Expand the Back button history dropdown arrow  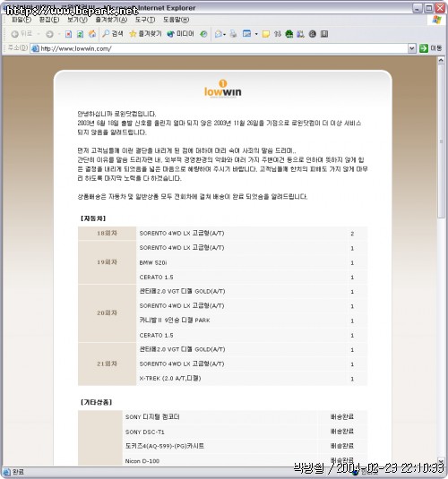39,34
